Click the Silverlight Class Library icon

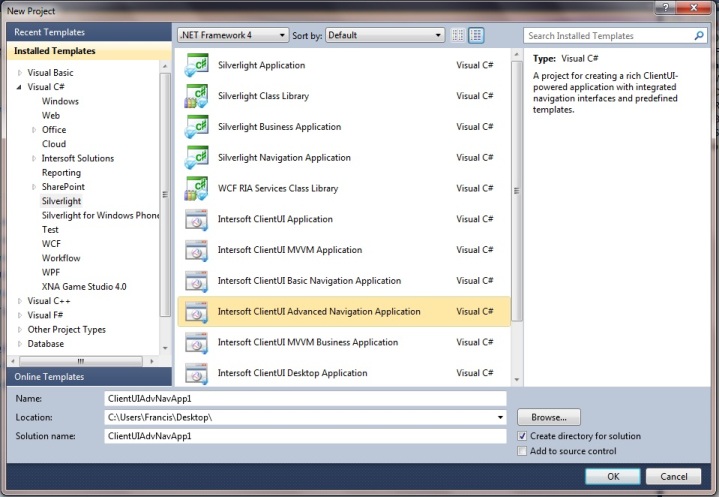(x=196, y=96)
